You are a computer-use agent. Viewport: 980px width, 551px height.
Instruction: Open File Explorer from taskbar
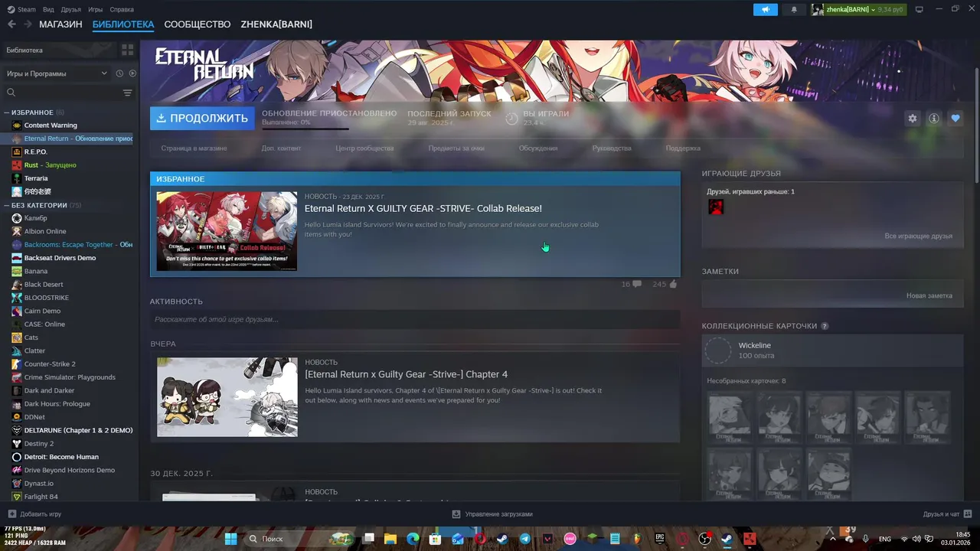[390, 539]
